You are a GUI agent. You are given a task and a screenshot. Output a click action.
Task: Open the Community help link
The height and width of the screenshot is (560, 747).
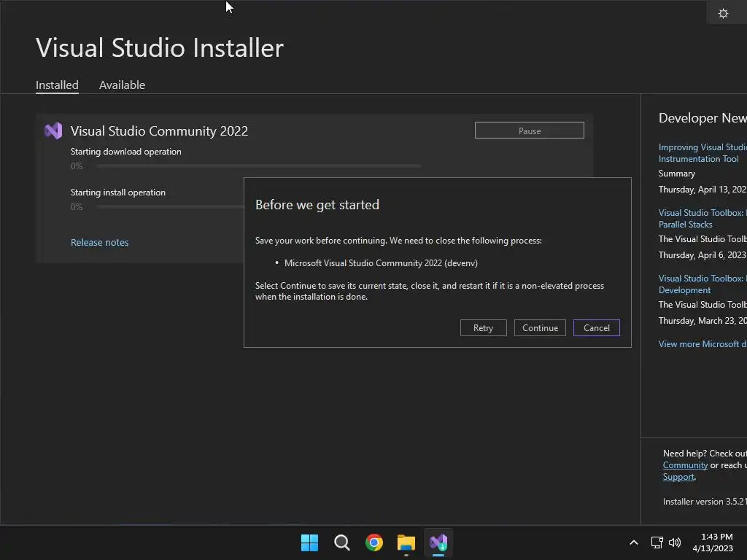pyautogui.click(x=685, y=465)
